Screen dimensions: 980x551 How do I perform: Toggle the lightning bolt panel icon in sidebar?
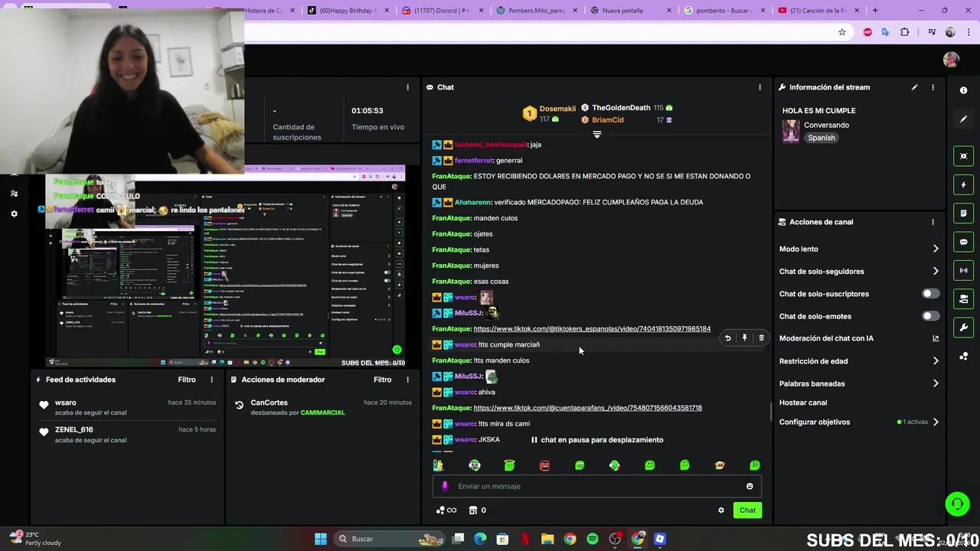tap(963, 184)
